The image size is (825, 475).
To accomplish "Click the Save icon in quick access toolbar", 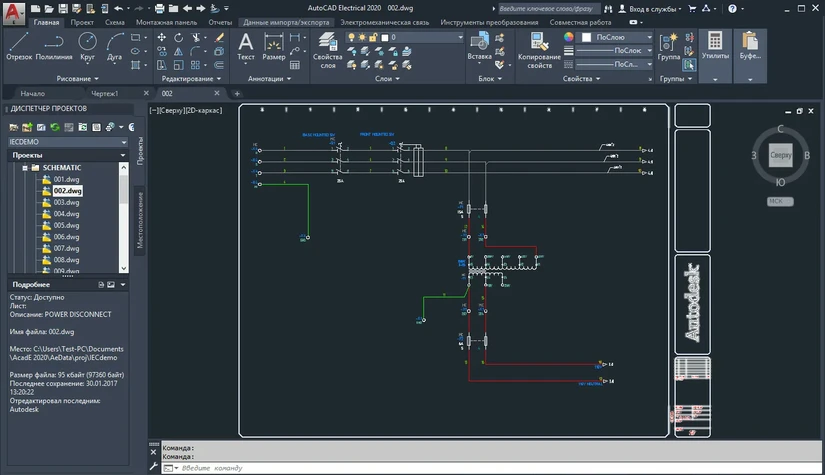I will point(63,8).
